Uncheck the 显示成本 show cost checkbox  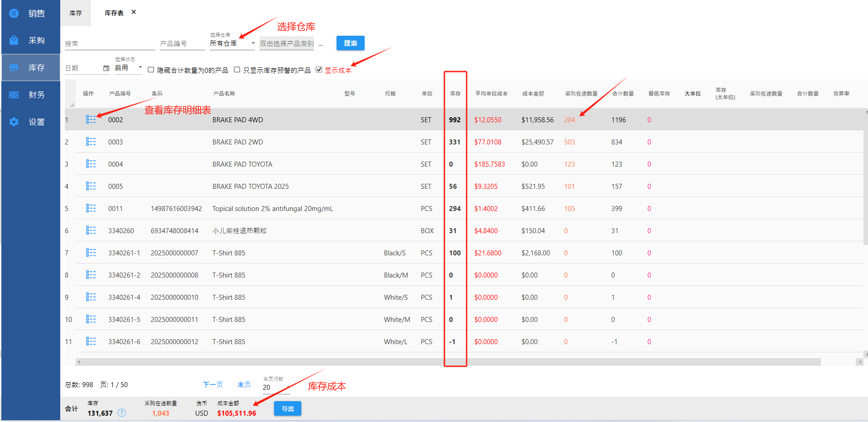(x=319, y=70)
